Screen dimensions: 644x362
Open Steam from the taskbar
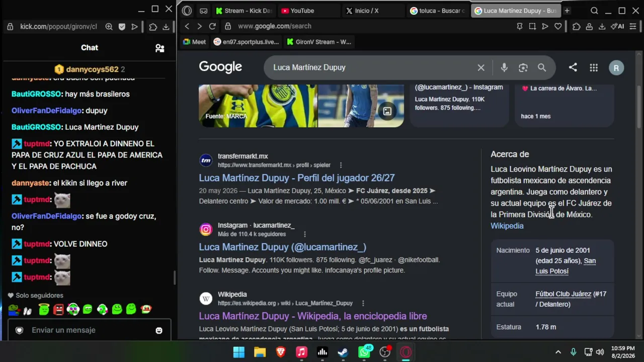coord(343,352)
